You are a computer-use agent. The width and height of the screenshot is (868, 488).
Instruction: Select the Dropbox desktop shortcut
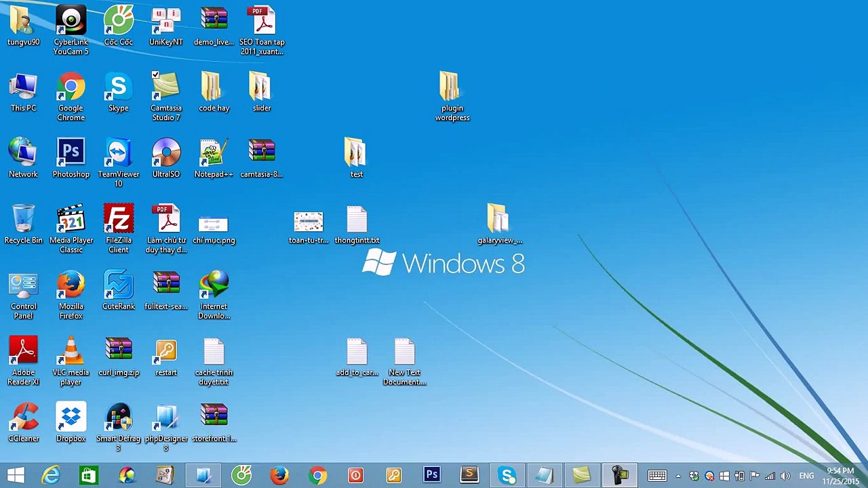(71, 423)
